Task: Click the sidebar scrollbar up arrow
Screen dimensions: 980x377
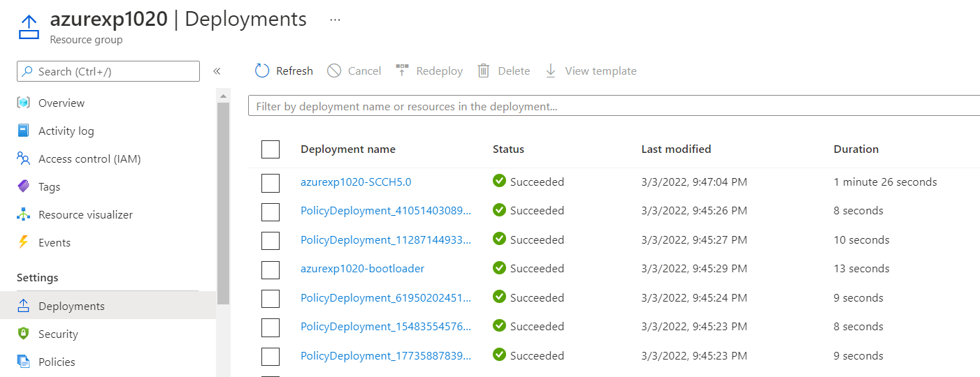Action: coord(223,95)
